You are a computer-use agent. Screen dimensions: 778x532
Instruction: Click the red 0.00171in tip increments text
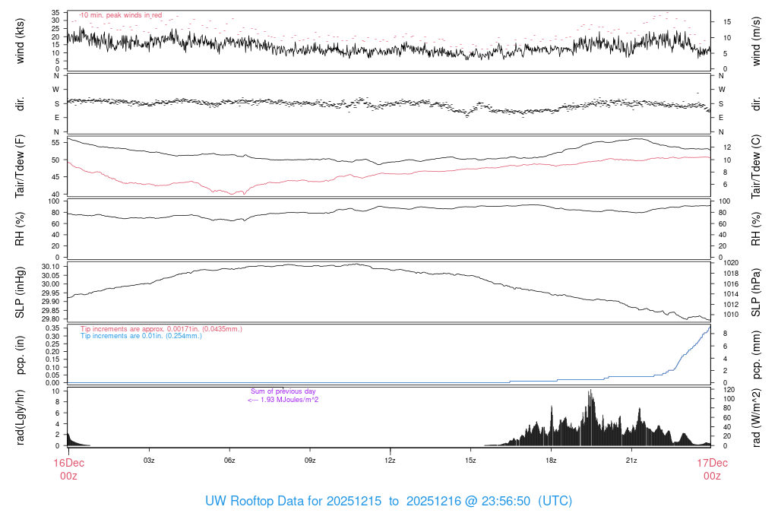click(x=161, y=328)
